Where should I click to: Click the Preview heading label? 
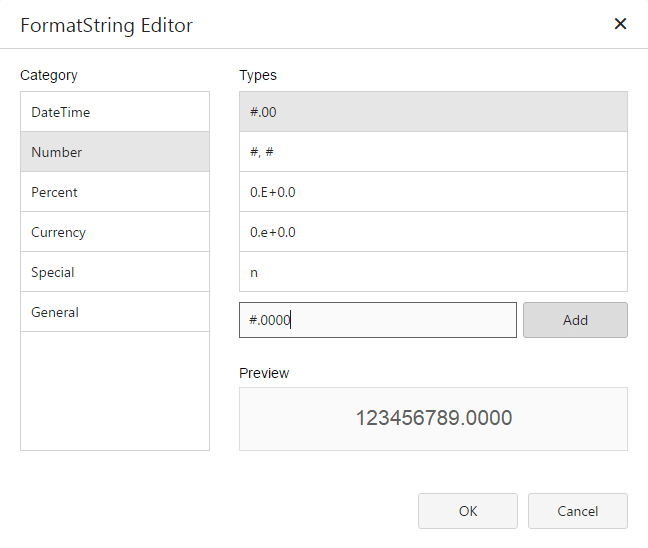pos(264,373)
